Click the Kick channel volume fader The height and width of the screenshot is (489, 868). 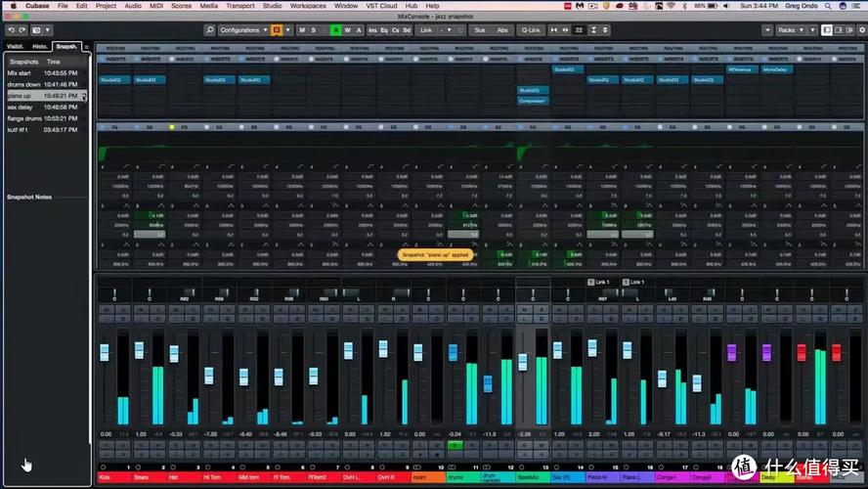105,352
